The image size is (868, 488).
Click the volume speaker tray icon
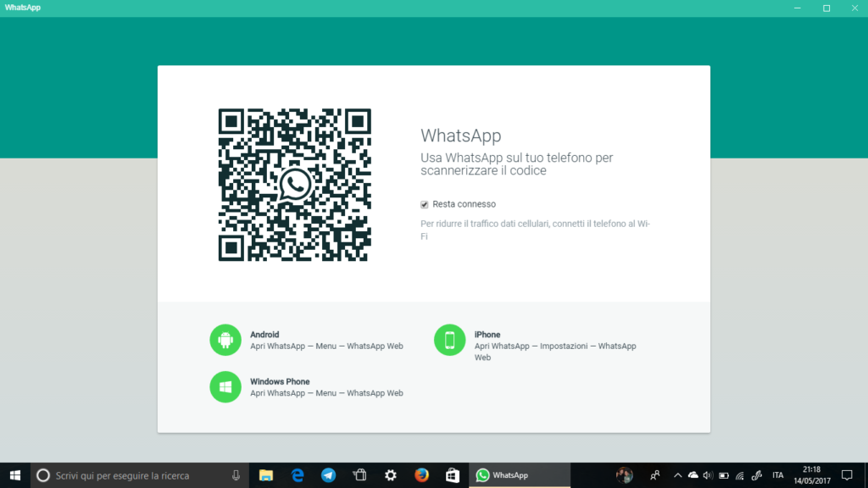click(x=708, y=475)
